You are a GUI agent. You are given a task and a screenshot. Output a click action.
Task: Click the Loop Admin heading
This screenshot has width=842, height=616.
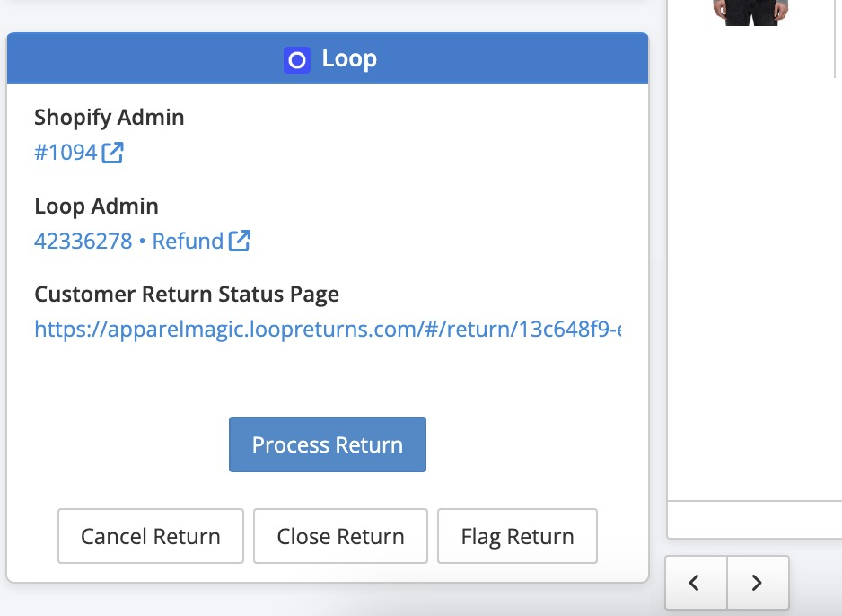click(96, 207)
